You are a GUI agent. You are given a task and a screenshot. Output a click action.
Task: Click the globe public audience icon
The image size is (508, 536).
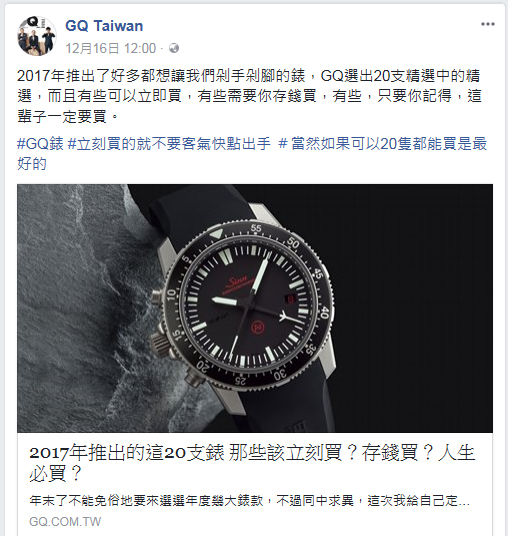[x=174, y=48]
